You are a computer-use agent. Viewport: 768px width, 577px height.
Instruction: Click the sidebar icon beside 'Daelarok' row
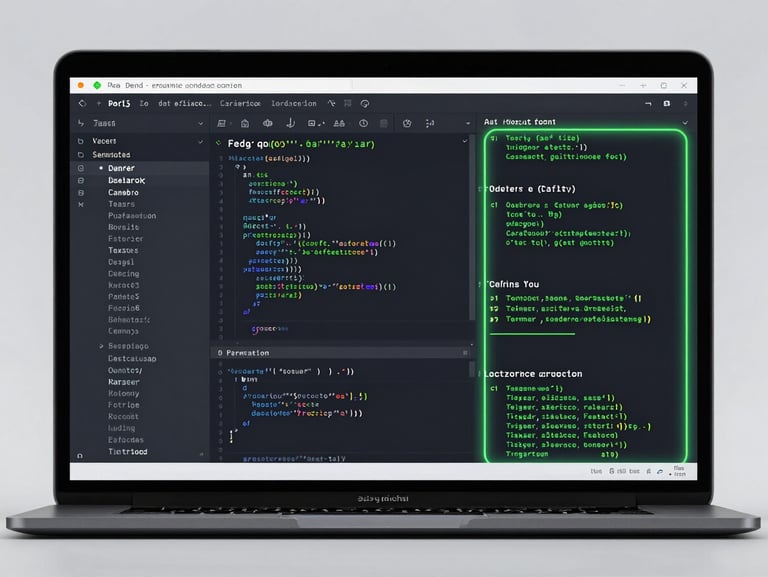[x=81, y=180]
